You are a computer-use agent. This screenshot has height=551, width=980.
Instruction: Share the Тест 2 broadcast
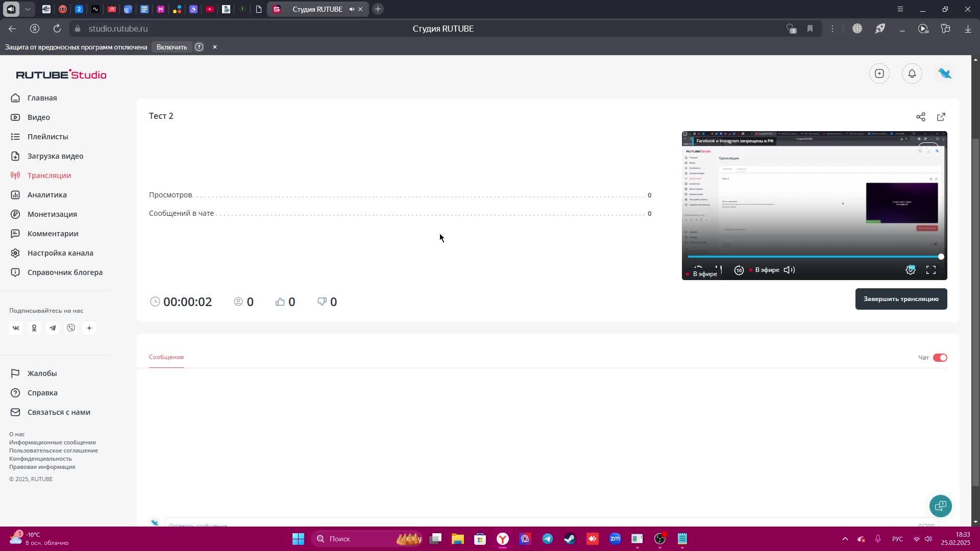pos(921,117)
